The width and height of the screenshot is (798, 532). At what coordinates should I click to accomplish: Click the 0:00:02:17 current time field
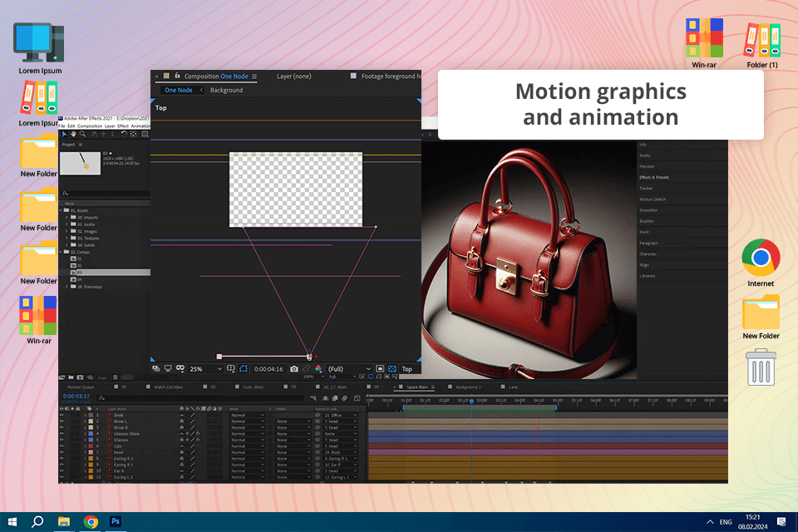76,396
